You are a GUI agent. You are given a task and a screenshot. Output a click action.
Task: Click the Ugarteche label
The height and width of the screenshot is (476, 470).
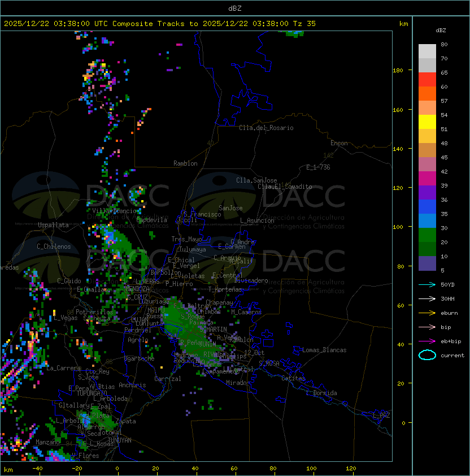[x=140, y=358]
